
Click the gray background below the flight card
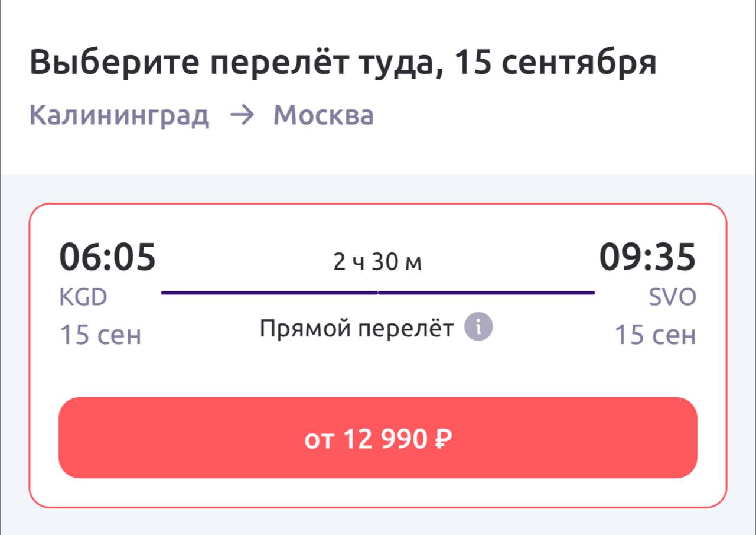(378, 522)
